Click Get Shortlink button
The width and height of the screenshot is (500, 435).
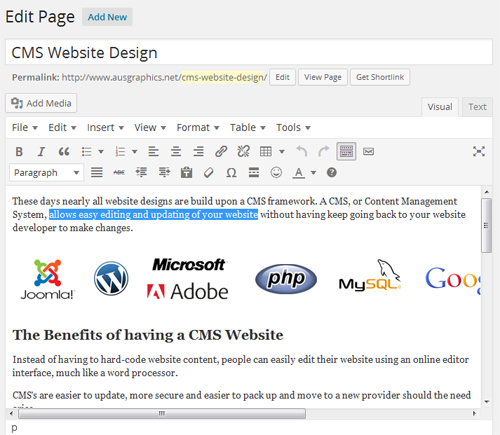click(380, 77)
